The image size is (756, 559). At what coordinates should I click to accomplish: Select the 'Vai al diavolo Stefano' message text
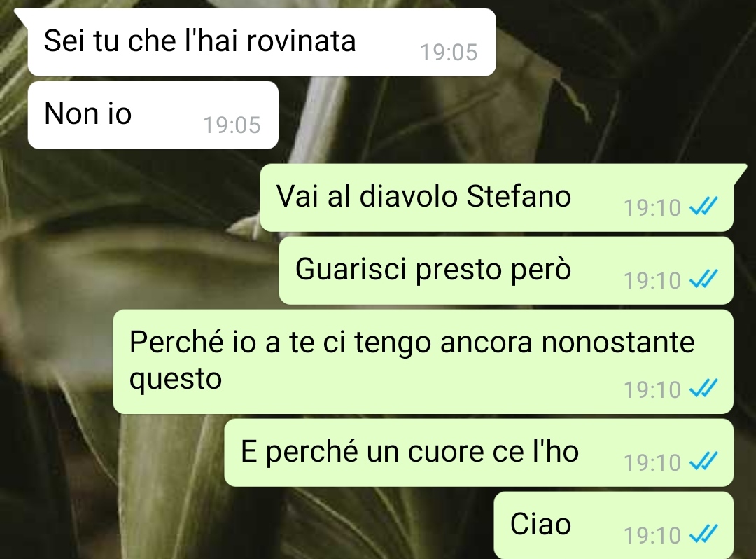pos(423,196)
